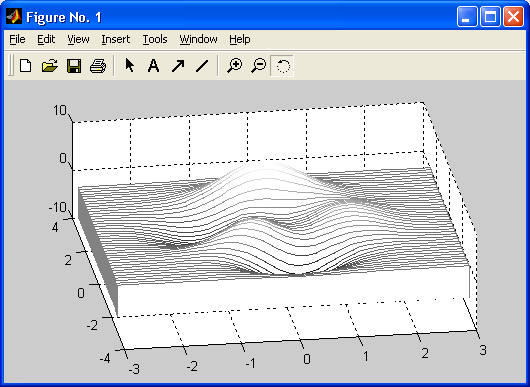Image resolution: width=530 pixels, height=387 pixels.
Task: Choose the Add Text (A) tool
Action: 153,66
